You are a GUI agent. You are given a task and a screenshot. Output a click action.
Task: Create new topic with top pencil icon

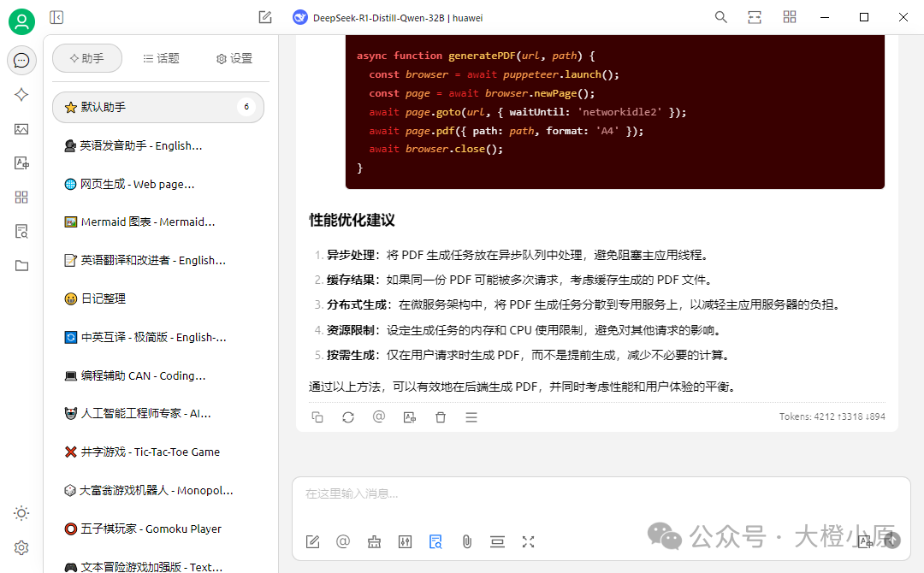(265, 18)
